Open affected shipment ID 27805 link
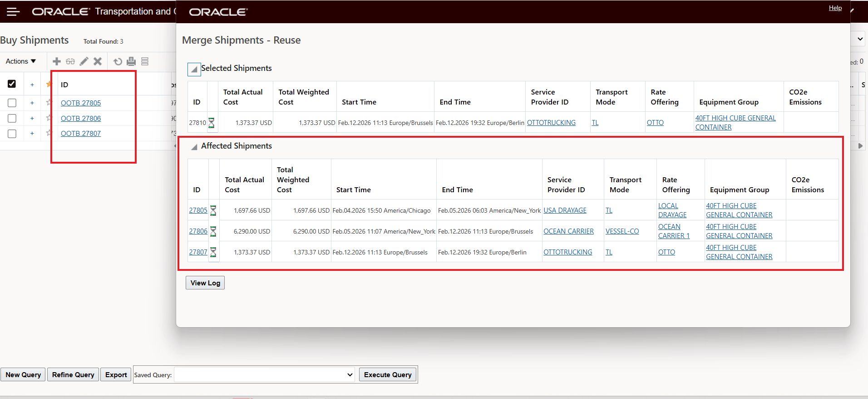Image resolution: width=868 pixels, height=399 pixels. (x=198, y=210)
